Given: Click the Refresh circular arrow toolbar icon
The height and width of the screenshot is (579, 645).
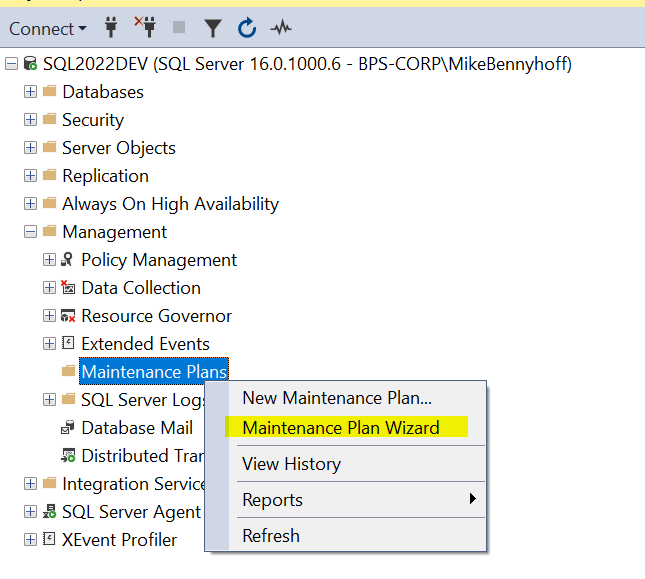Looking at the screenshot, I should pyautogui.click(x=247, y=28).
